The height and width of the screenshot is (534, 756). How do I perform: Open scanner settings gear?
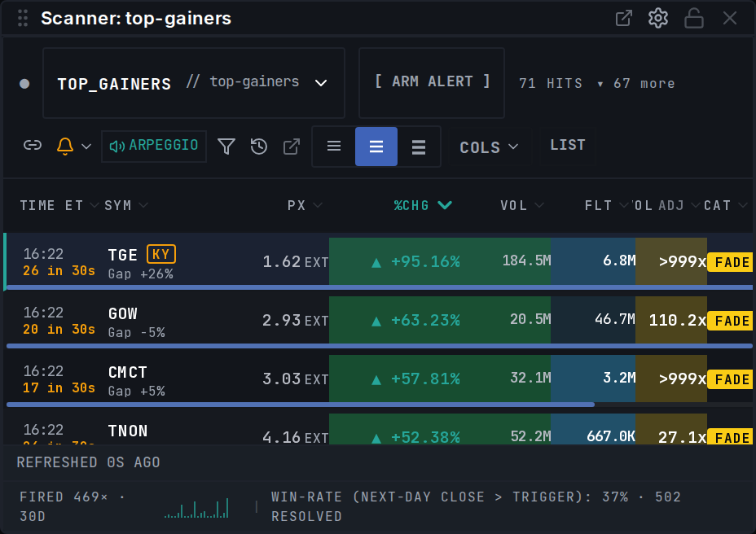pos(658,18)
